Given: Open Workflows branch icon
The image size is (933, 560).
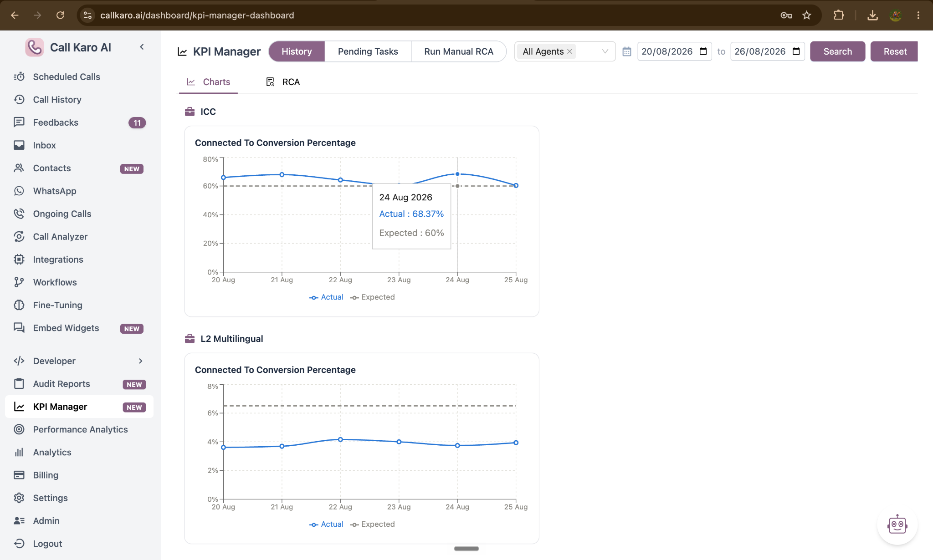Looking at the screenshot, I should pos(19,282).
